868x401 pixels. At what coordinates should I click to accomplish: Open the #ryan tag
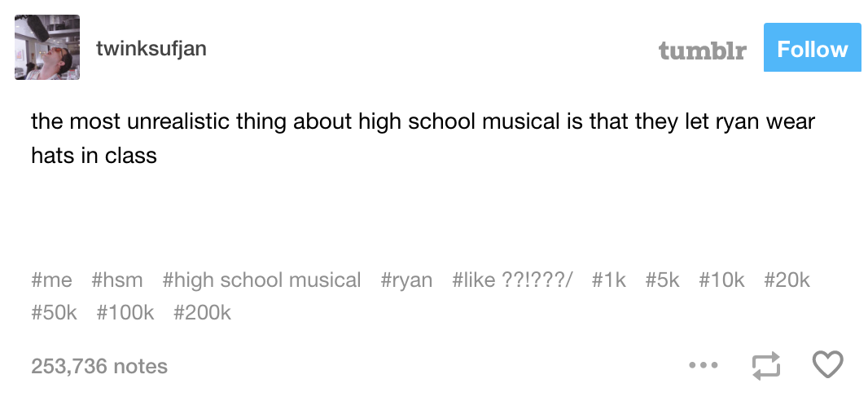click(406, 280)
